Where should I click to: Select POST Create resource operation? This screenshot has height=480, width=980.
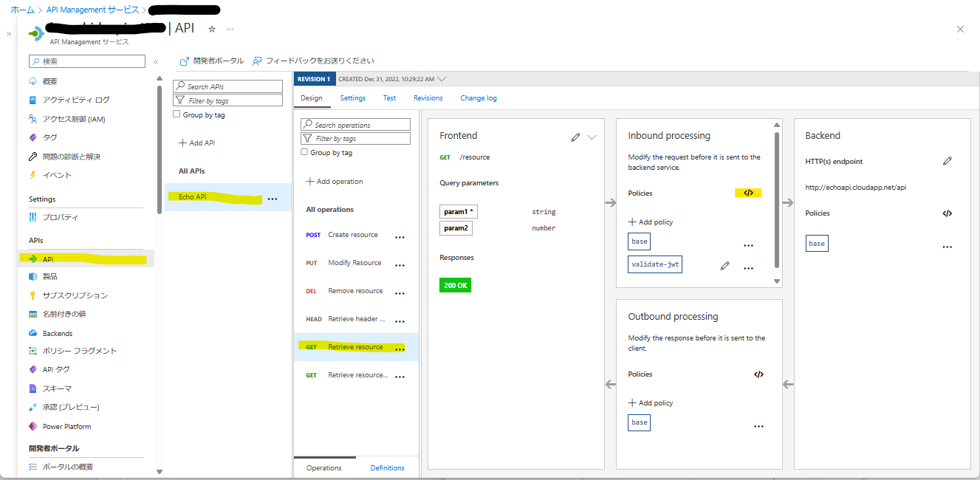(x=352, y=235)
